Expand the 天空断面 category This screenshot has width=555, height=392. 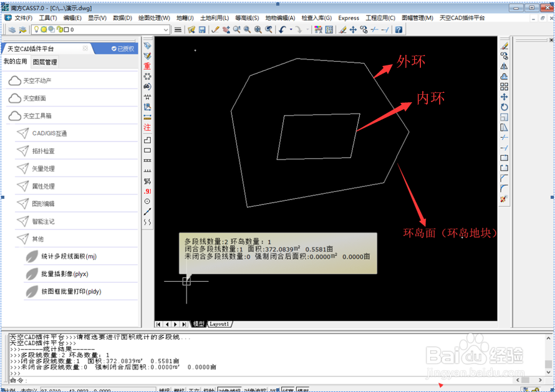[x=72, y=98]
